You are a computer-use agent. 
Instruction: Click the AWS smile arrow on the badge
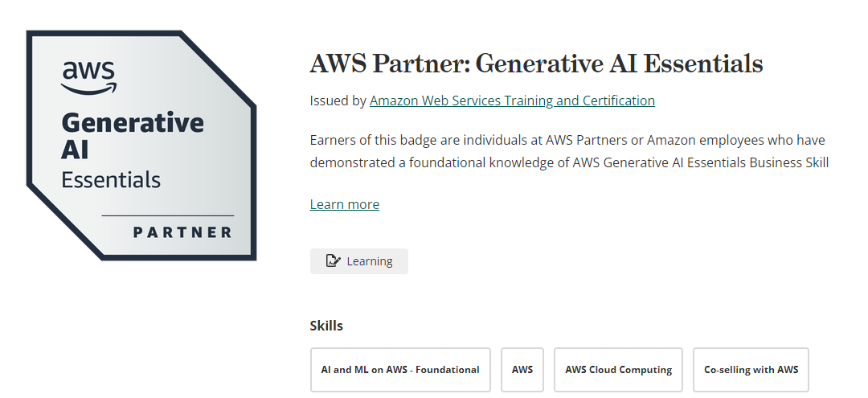click(89, 88)
